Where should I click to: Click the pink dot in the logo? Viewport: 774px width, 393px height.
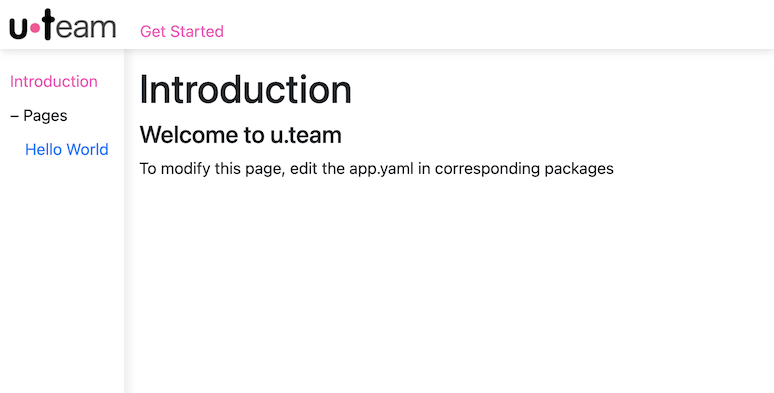pyautogui.click(x=35, y=29)
